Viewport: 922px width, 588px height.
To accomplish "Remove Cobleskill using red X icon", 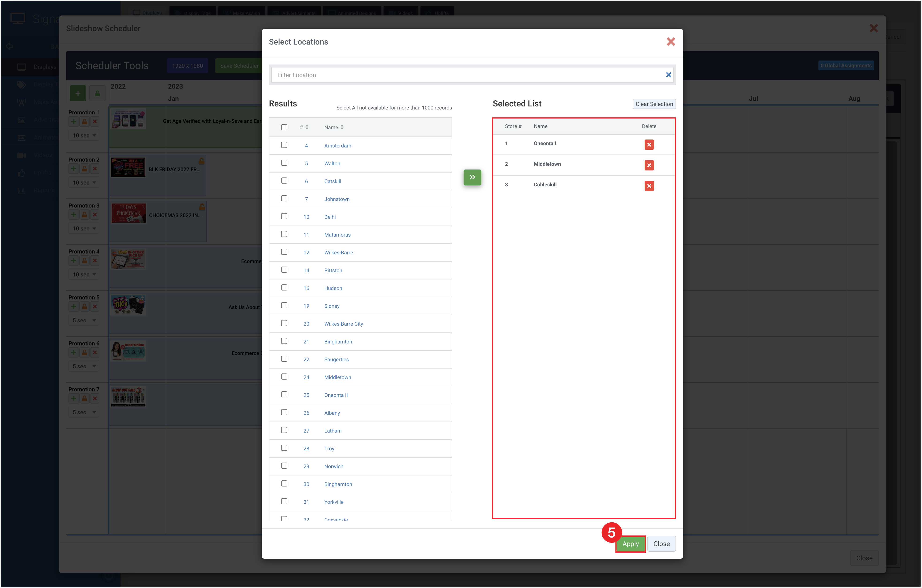I will click(649, 186).
